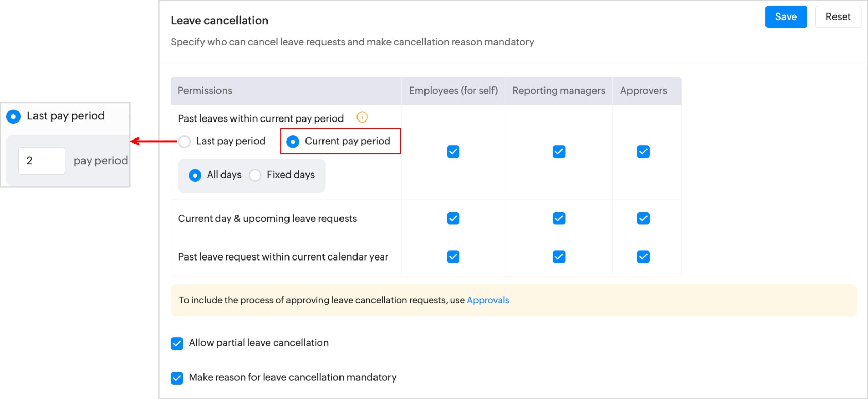Toggle Approvers checkbox for upcoming leave requests
The image size is (868, 399).
pos(643,219)
